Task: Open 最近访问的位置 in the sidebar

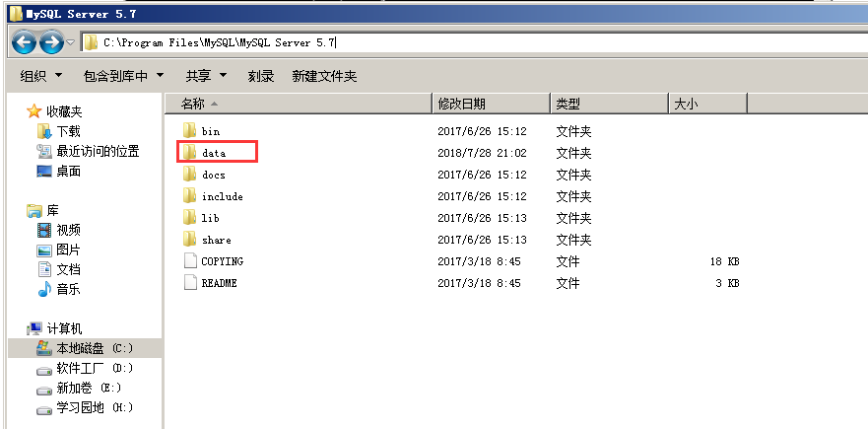Action: pos(98,151)
